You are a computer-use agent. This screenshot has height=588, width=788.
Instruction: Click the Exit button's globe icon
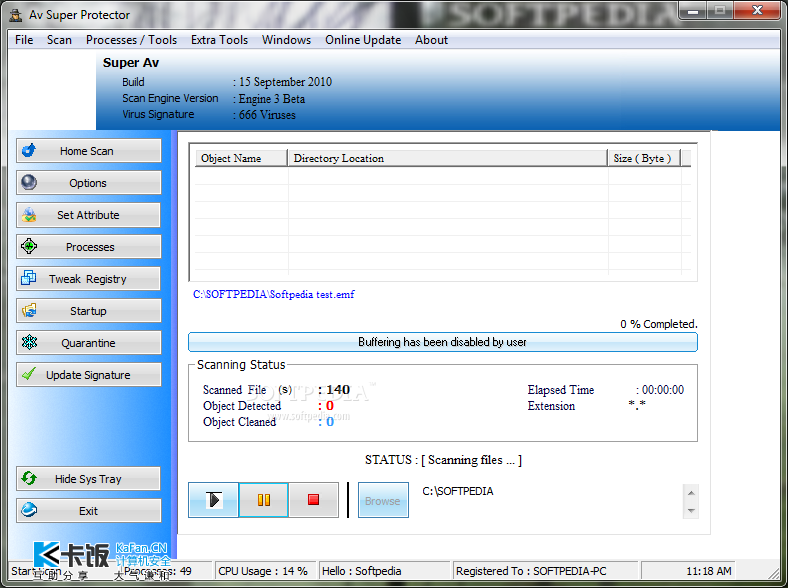click(29, 510)
